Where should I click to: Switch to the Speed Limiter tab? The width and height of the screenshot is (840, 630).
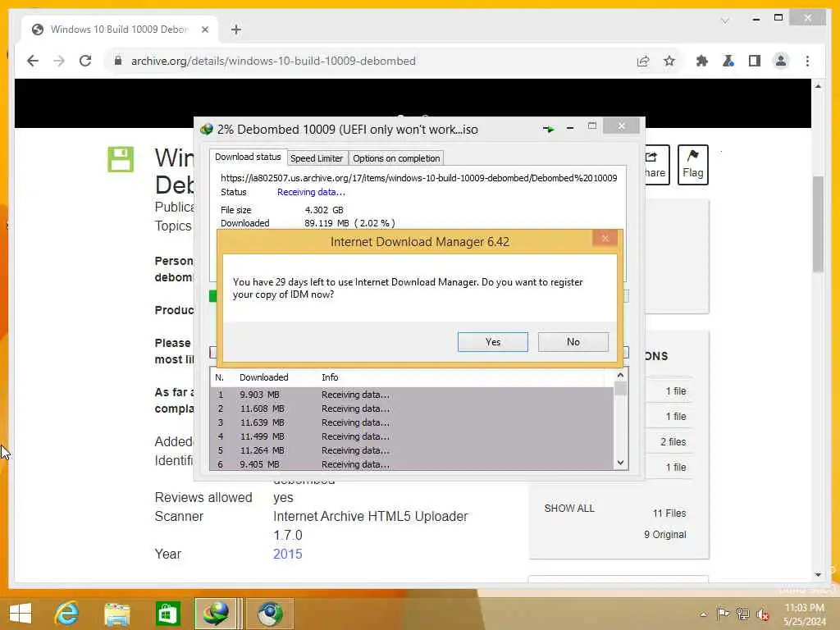coord(317,158)
